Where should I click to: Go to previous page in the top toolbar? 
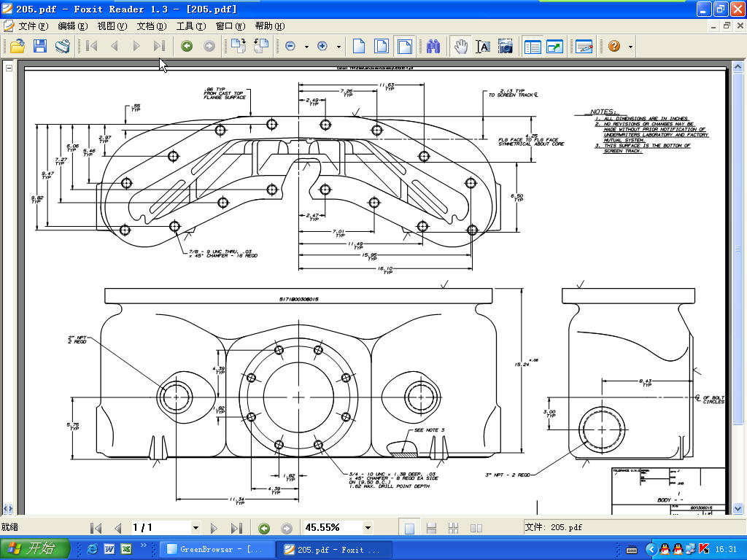pos(114,46)
